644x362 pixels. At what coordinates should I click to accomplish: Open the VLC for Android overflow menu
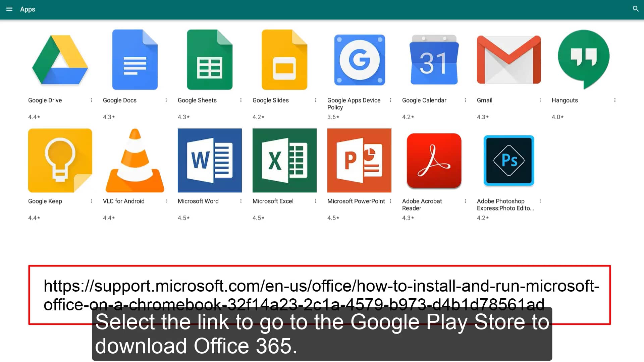tap(166, 201)
